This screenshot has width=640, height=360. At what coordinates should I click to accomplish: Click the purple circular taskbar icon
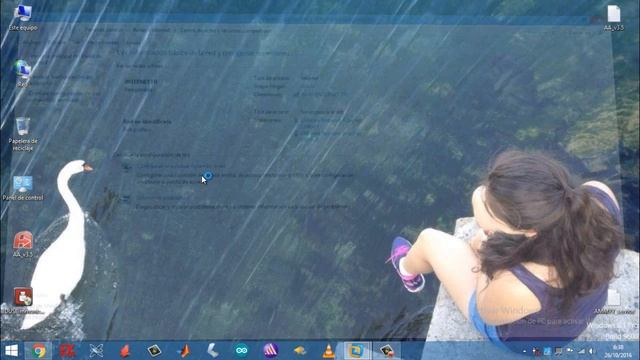[x=271, y=351]
